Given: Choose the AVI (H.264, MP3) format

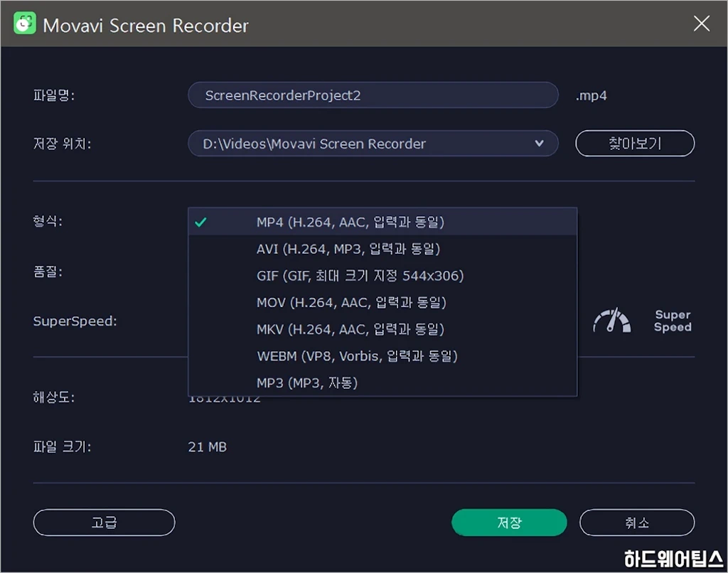Looking at the screenshot, I should tap(382, 249).
